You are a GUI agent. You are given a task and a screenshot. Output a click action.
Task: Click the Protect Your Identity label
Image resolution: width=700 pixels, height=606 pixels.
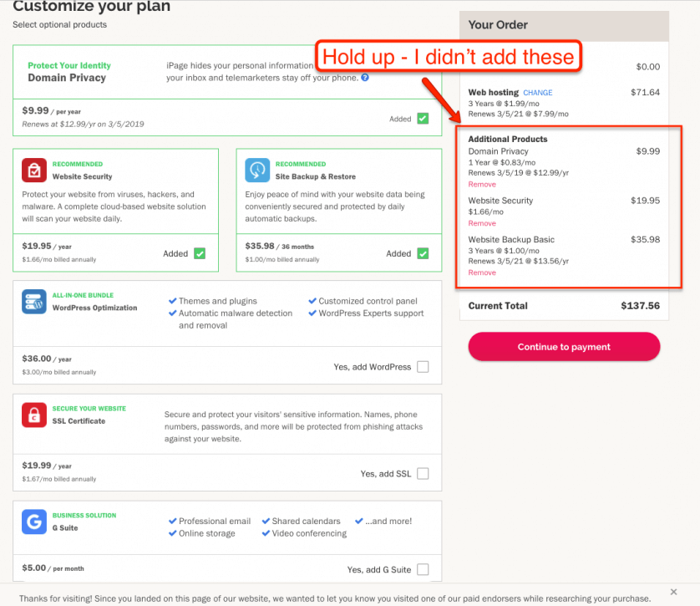click(x=69, y=65)
